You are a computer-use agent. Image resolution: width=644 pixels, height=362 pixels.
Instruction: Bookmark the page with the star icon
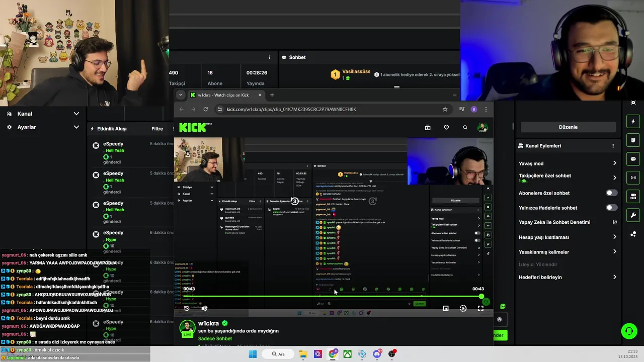(x=445, y=109)
